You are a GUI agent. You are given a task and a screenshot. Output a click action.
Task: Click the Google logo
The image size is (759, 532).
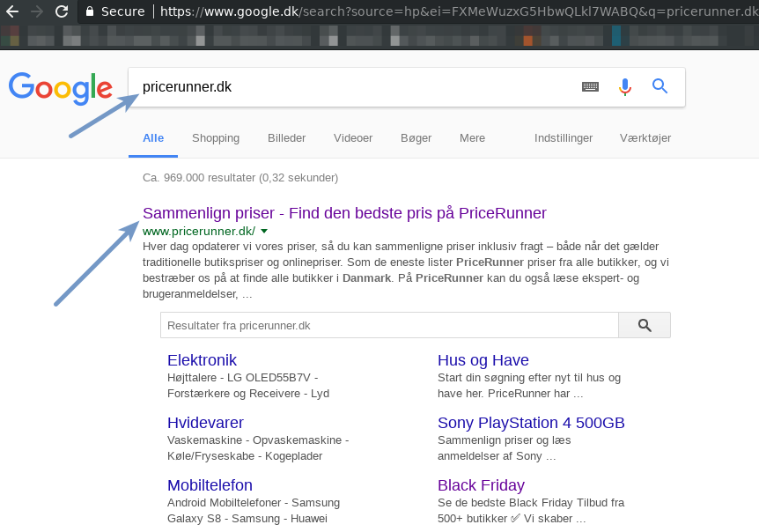(61, 88)
